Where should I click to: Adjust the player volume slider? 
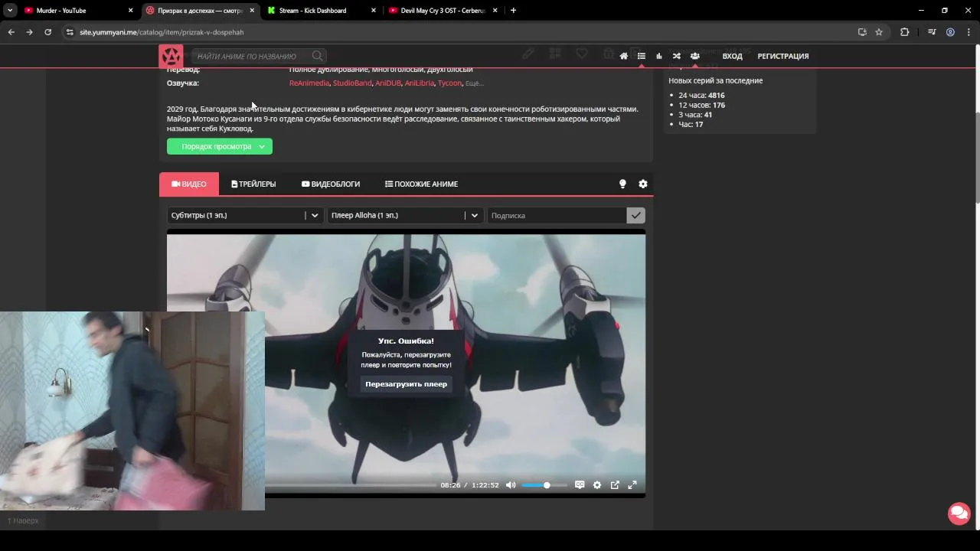pyautogui.click(x=544, y=485)
